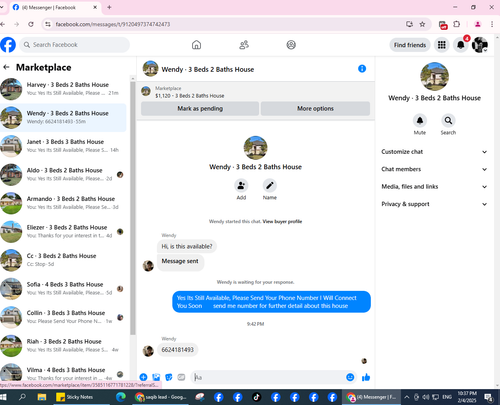The height and width of the screenshot is (405, 500).
Task: Show hidden system tray icons chevron
Action: tap(407, 397)
